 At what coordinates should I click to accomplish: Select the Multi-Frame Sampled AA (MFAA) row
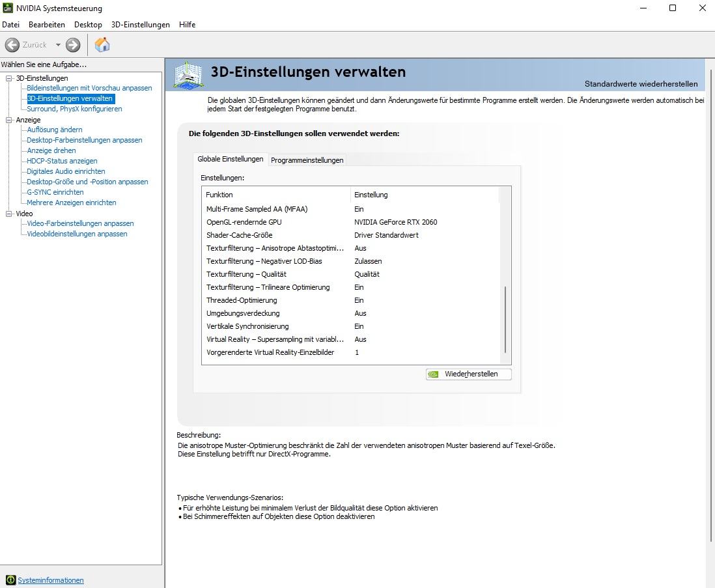[351, 209]
